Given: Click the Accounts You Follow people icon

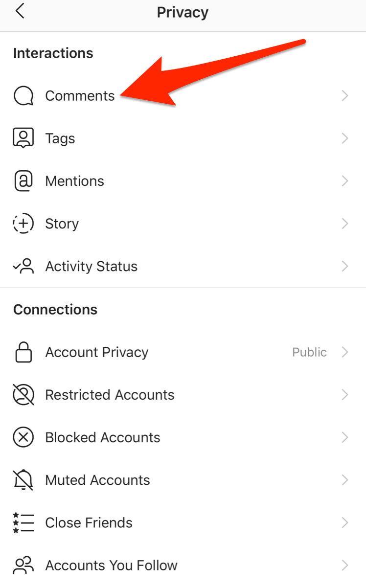Looking at the screenshot, I should click(23, 565).
